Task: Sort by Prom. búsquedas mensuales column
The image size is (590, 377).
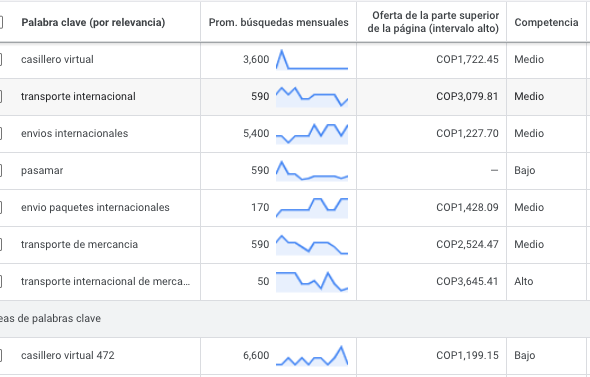Action: coord(278,23)
